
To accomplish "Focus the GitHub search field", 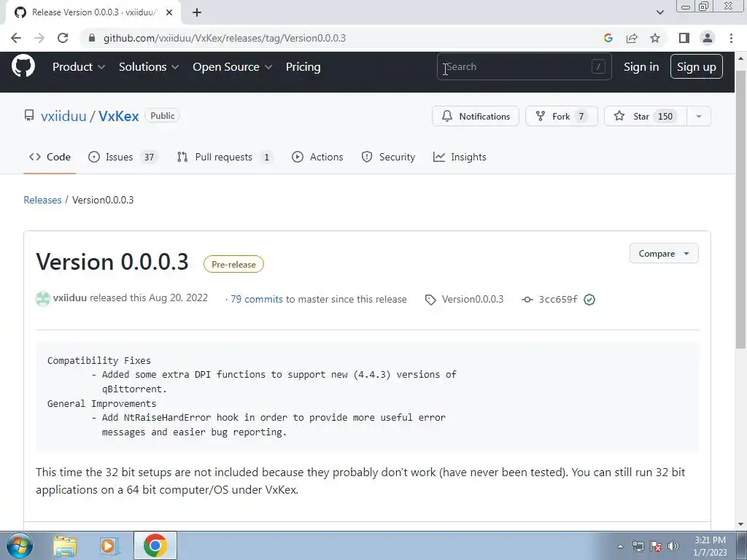I will 524,66.
